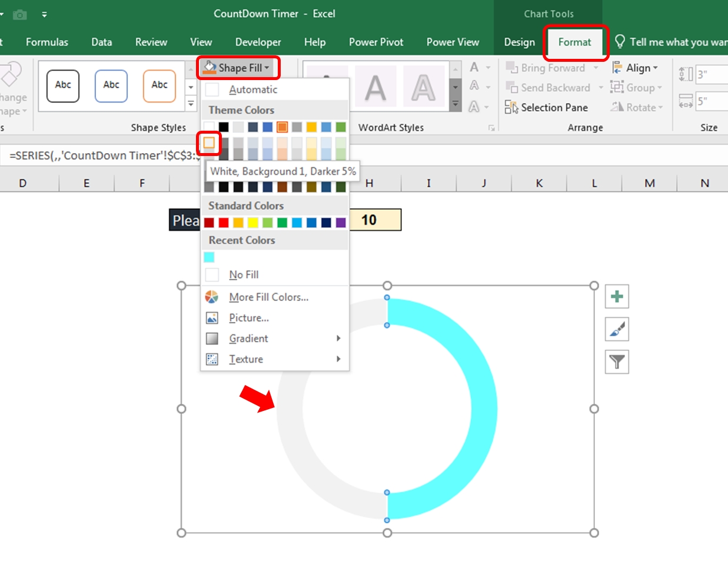Click the More Fill Colors pie icon
The width and height of the screenshot is (728, 564).
(x=211, y=297)
